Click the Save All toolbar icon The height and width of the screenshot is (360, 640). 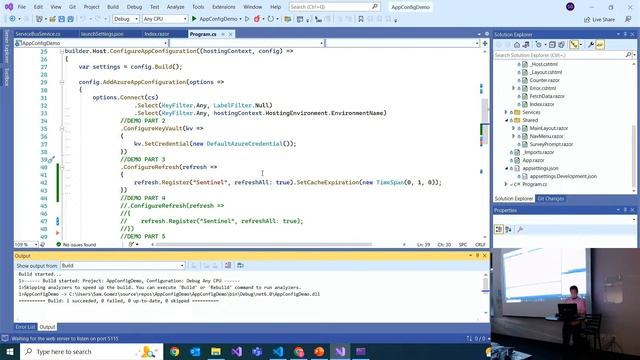pyautogui.click(x=70, y=19)
